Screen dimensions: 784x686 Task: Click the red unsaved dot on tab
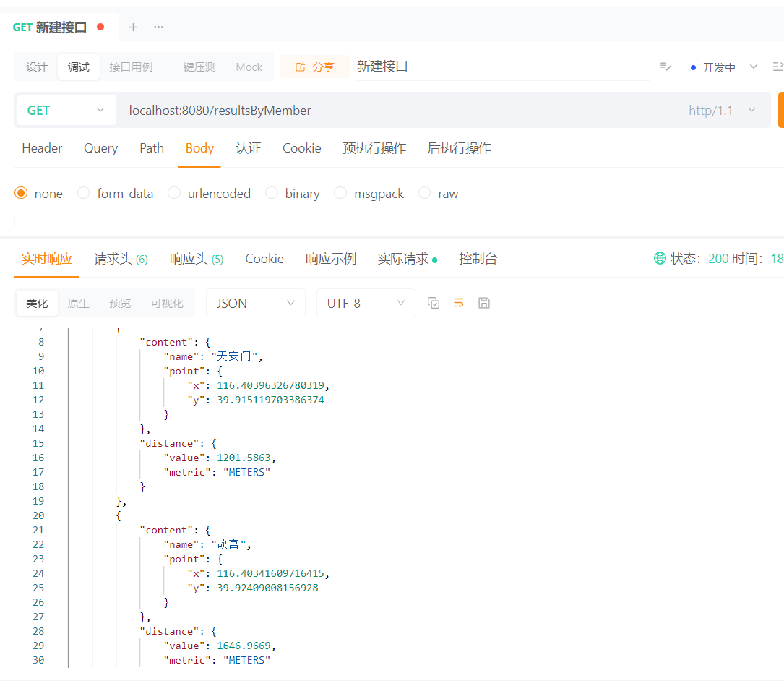[x=100, y=27]
